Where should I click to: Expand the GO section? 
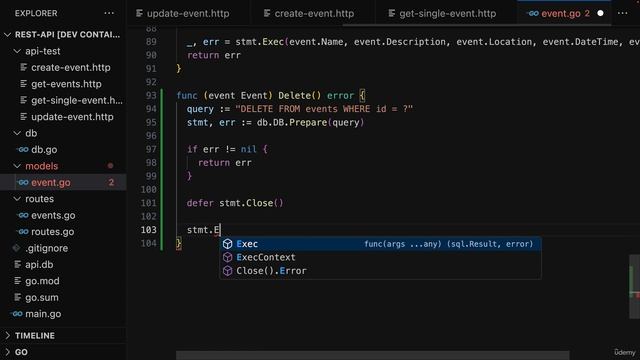click(7, 352)
